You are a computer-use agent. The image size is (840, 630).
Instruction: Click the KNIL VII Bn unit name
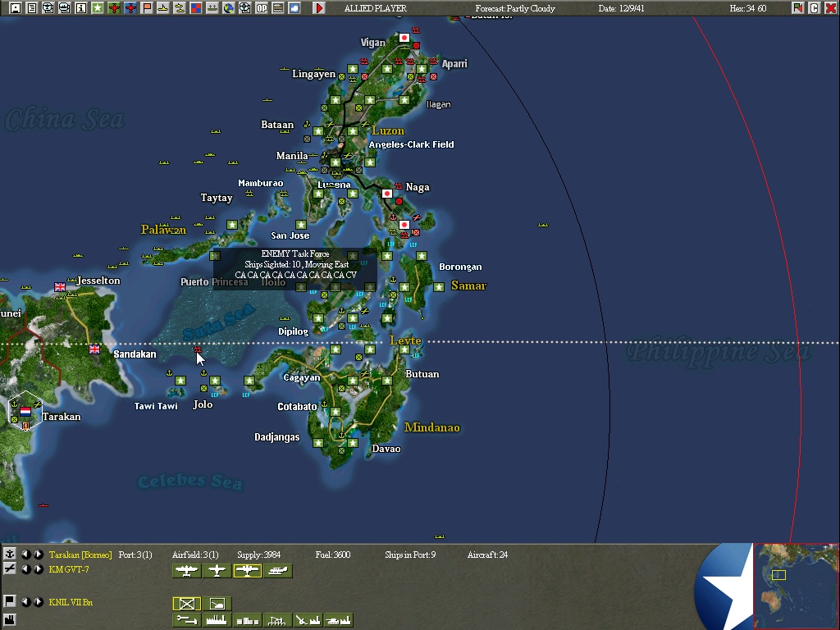pos(71,602)
